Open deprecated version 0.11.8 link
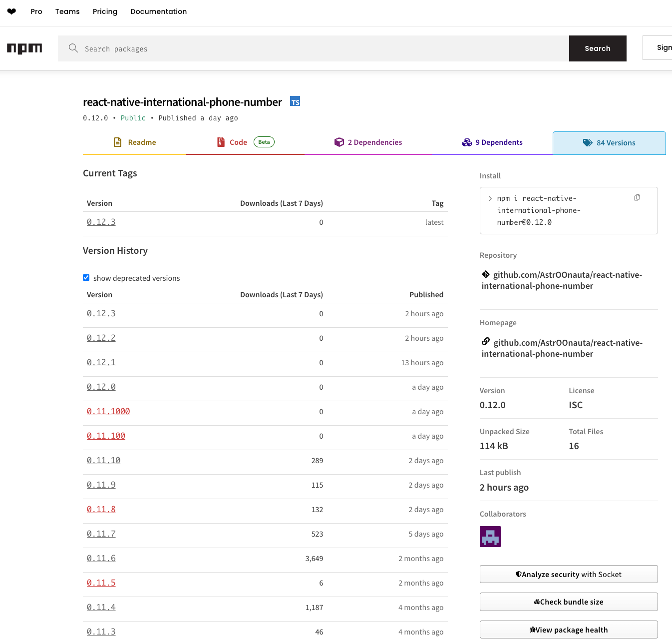 tap(101, 509)
